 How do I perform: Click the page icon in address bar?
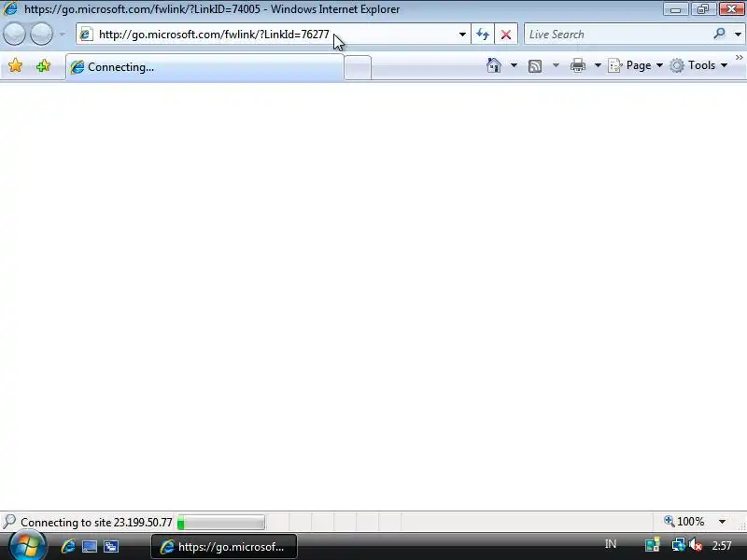click(86, 35)
